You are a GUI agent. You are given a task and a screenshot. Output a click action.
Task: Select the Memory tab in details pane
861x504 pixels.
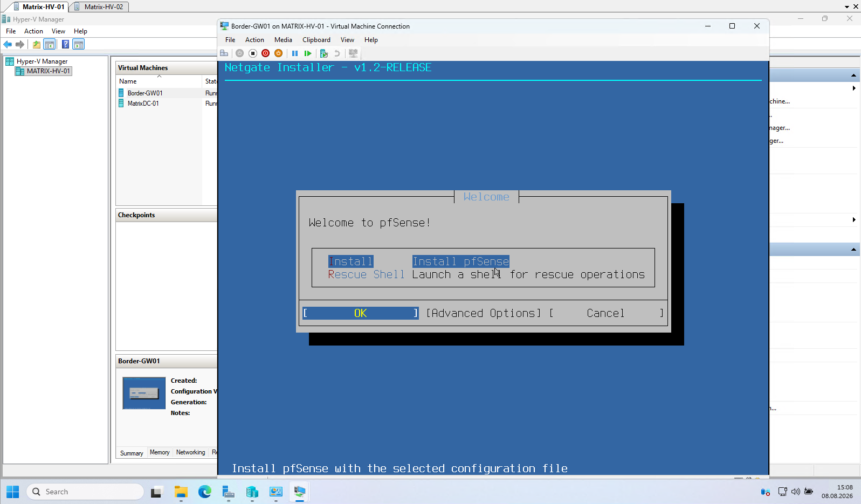click(x=160, y=453)
